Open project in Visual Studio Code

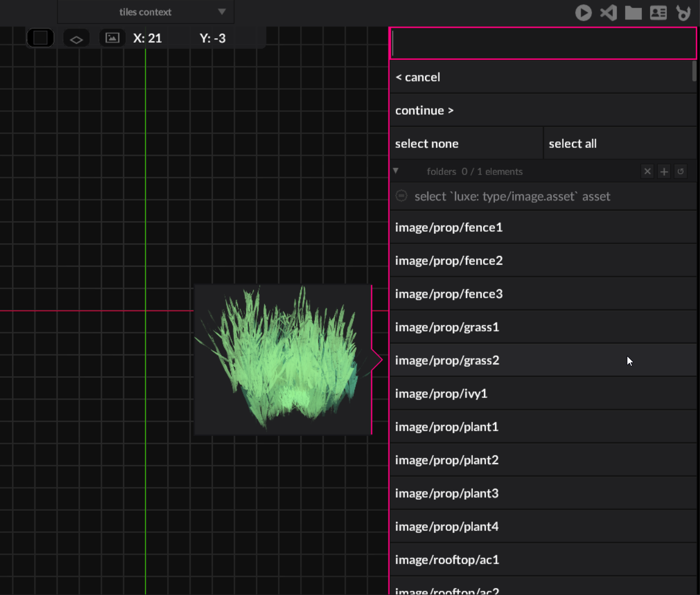pos(609,12)
